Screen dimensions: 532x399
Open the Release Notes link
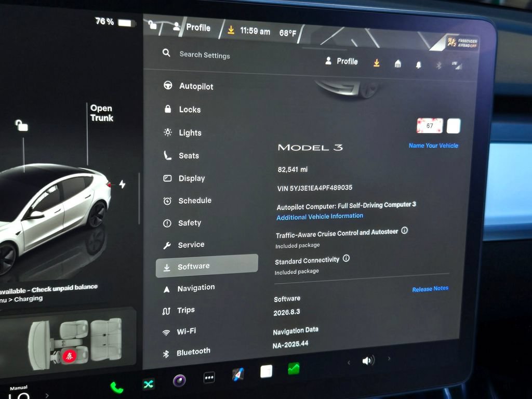430,289
